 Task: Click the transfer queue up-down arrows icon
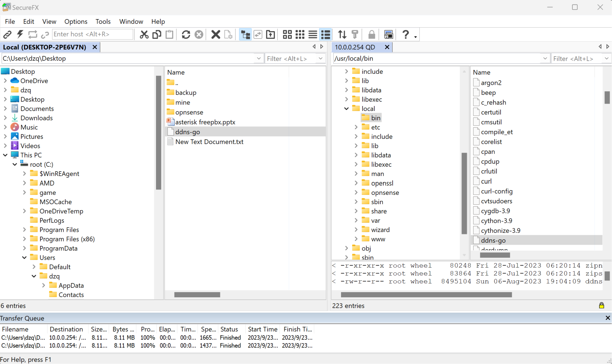(342, 35)
